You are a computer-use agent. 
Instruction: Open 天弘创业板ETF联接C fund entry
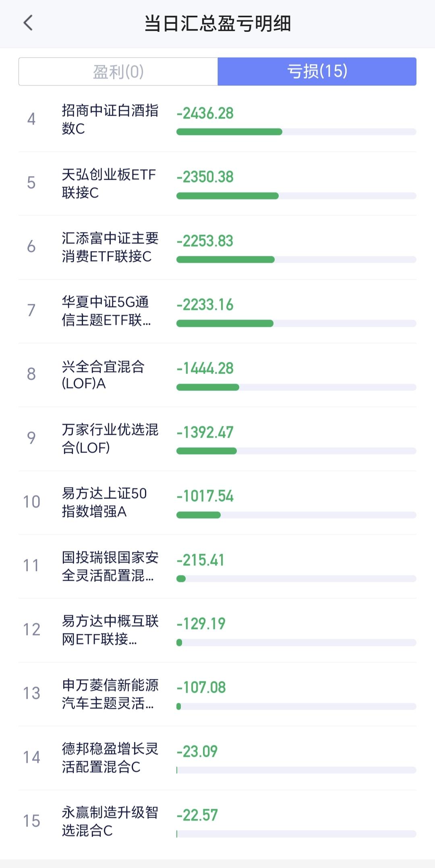(x=109, y=183)
